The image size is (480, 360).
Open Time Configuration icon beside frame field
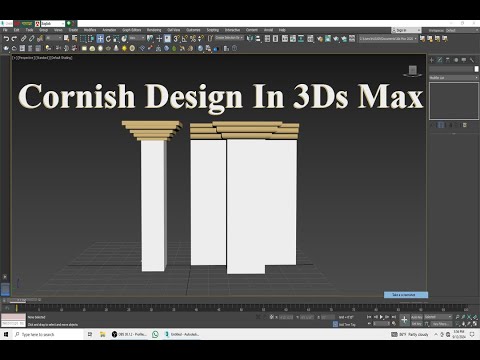click(394, 324)
